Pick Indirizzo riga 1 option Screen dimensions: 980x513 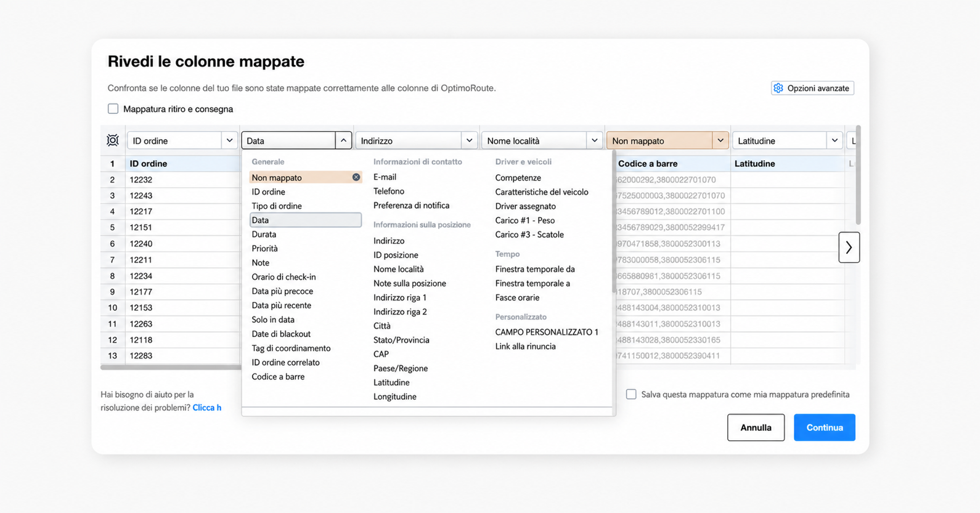point(400,297)
